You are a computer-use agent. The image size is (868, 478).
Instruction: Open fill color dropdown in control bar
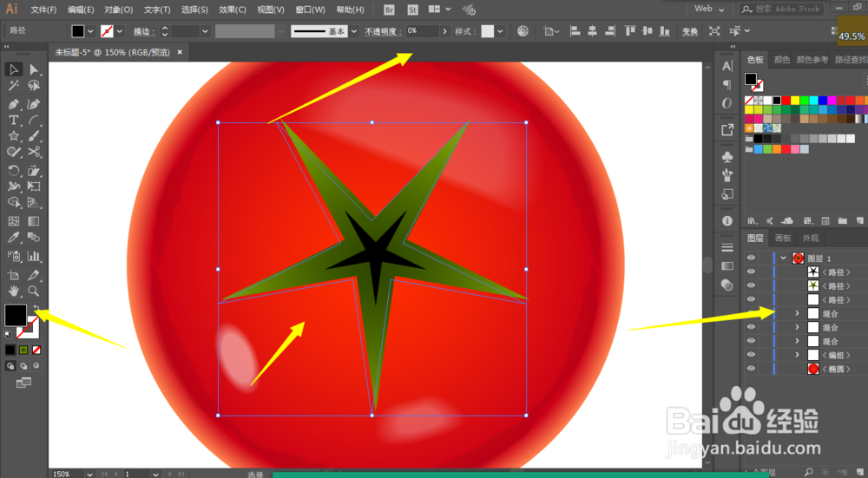pyautogui.click(x=90, y=31)
